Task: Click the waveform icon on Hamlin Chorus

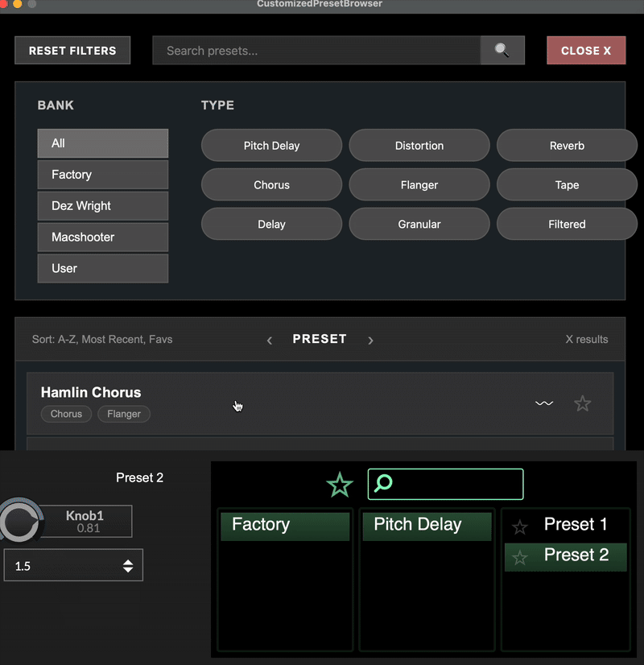Action: [x=544, y=403]
